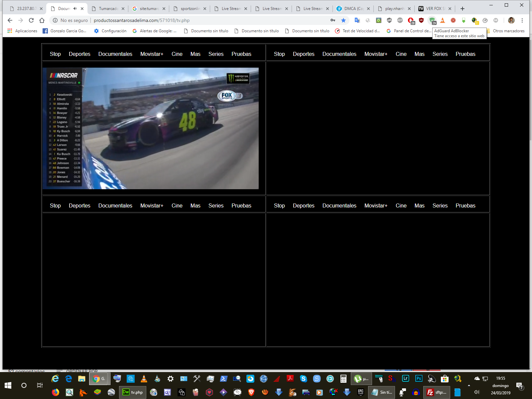Click the NASCAR video stream
Viewport: 532px width, 399px height.
[x=151, y=128]
